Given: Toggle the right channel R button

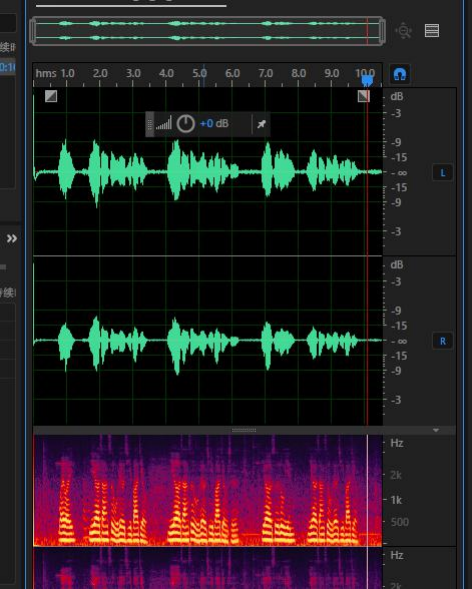Looking at the screenshot, I should click(443, 341).
